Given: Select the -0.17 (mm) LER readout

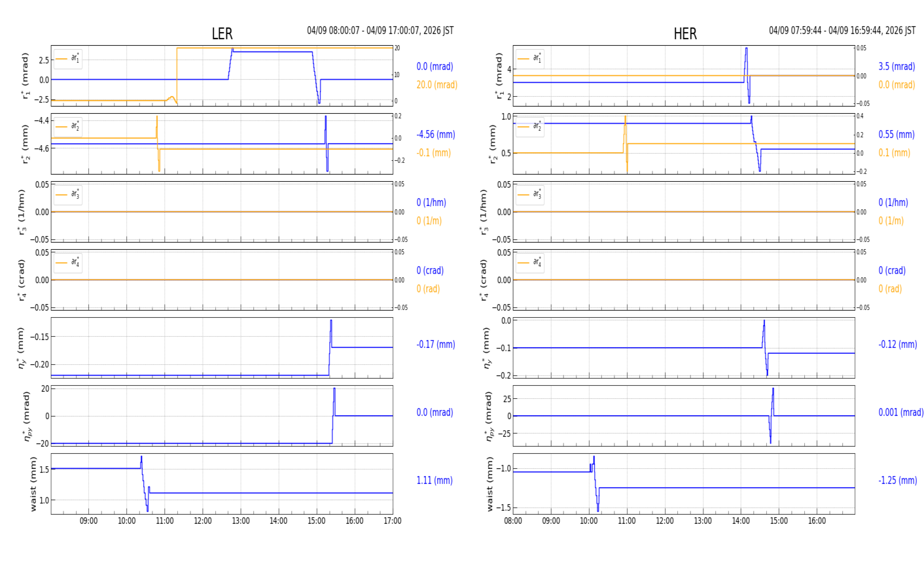Looking at the screenshot, I should 435,345.
